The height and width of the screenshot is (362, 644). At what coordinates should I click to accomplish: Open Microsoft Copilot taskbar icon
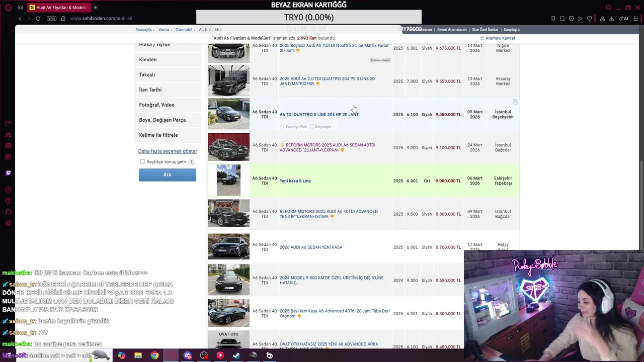coord(122,355)
